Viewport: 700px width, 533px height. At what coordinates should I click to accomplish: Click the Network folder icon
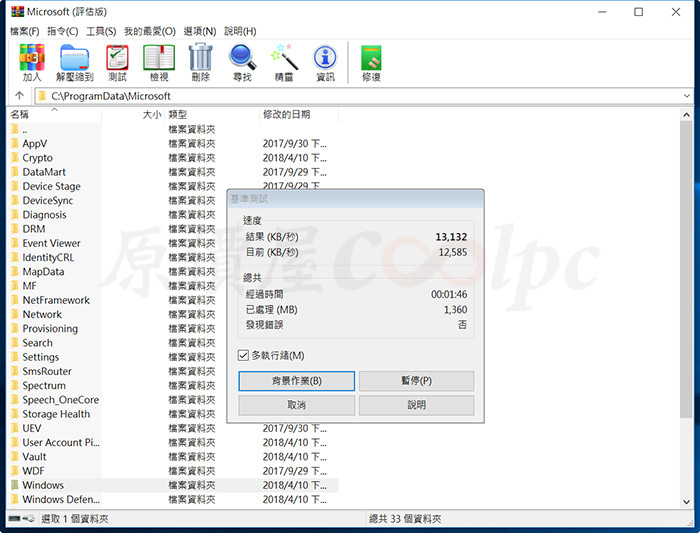tap(15, 315)
